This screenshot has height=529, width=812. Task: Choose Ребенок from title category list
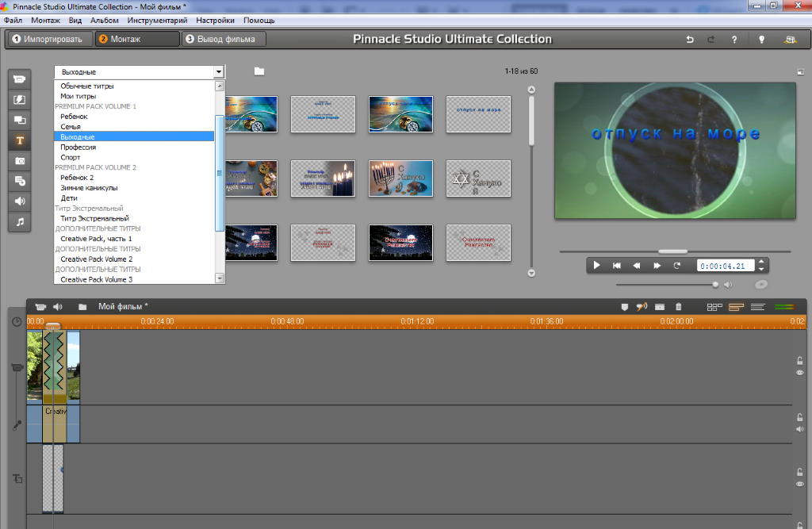[x=74, y=117]
